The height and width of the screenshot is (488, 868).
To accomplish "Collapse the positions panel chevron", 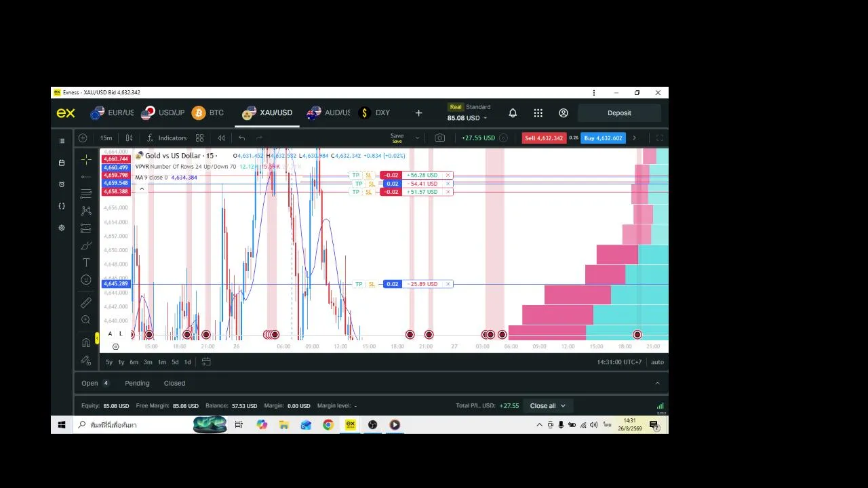I will click(657, 383).
